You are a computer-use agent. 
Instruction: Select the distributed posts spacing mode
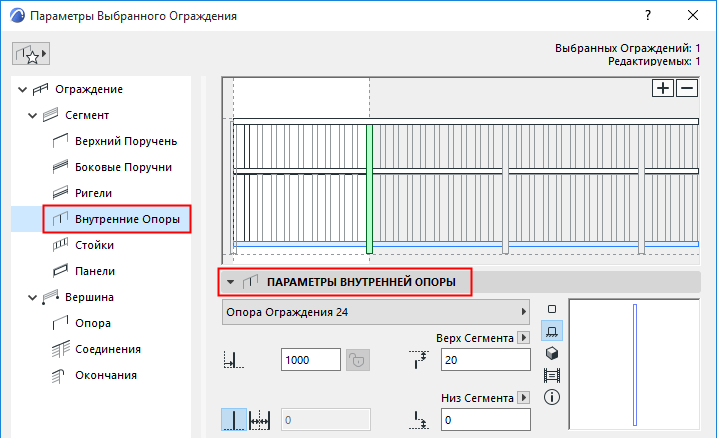coord(259,420)
